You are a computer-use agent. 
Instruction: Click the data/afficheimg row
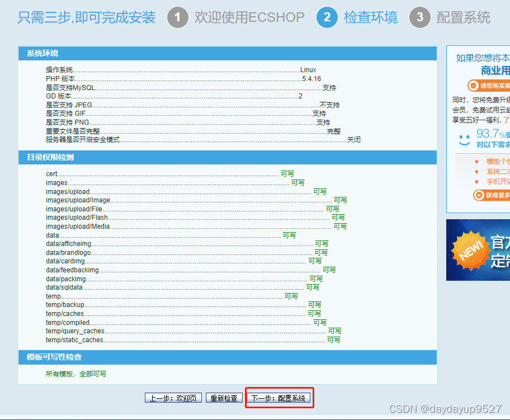pyautogui.click(x=187, y=244)
